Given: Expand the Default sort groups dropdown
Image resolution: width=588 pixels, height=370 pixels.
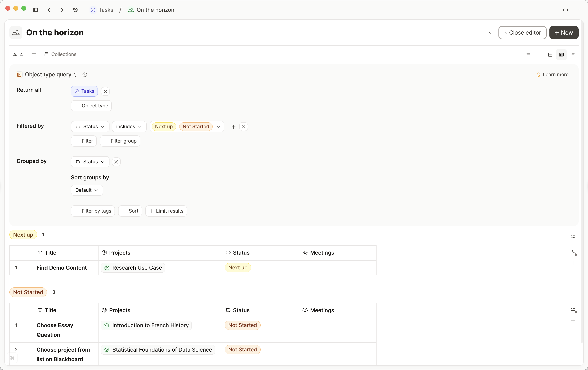Looking at the screenshot, I should [x=87, y=190].
